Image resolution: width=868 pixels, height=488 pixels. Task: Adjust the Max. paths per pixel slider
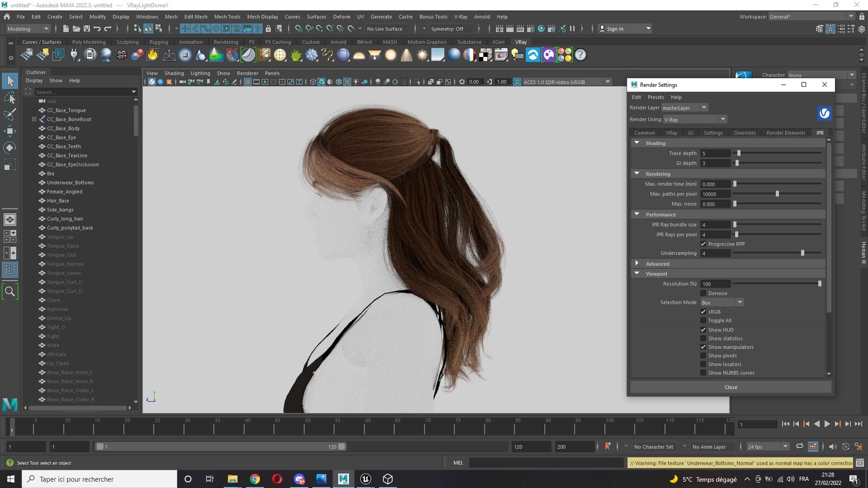777,194
